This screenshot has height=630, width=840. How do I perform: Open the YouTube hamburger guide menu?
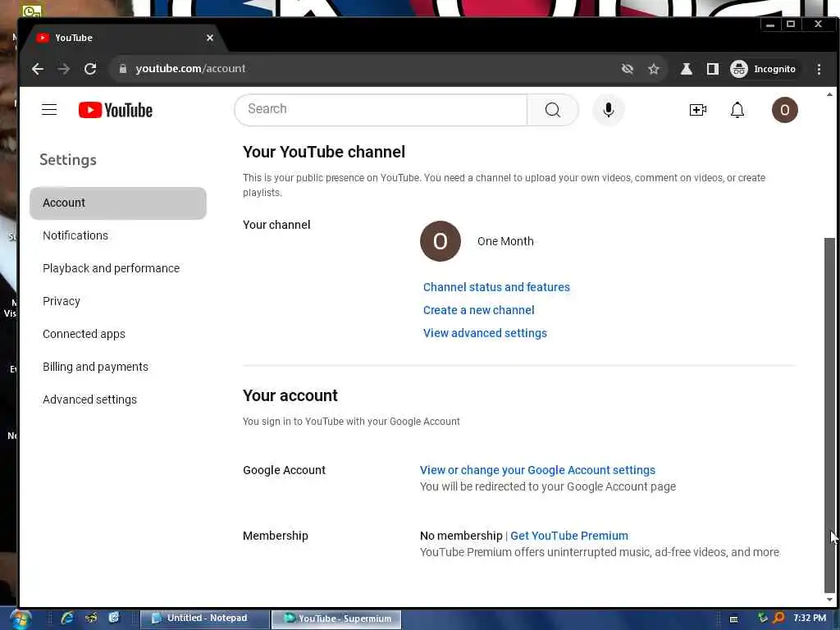(x=49, y=110)
